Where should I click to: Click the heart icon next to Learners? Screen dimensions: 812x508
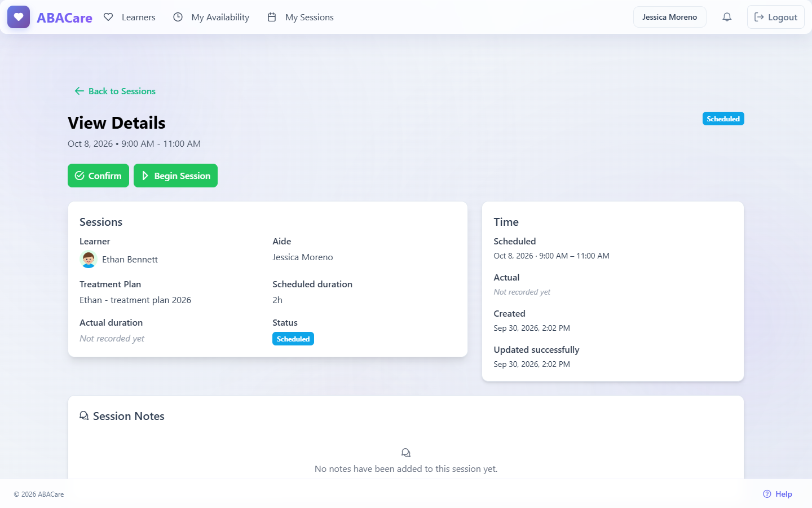coord(108,17)
